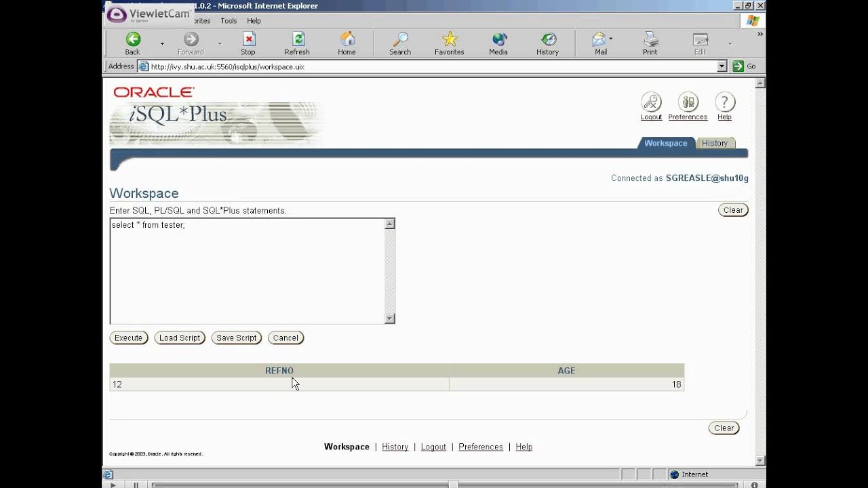Switch to the Workspace tab
The height and width of the screenshot is (488, 868).
click(x=665, y=143)
